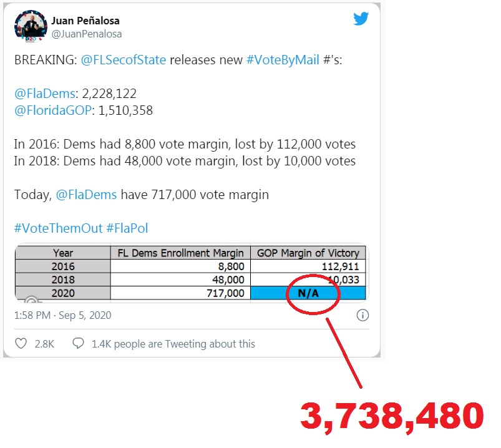Click @FlaDems in the 717,000 margin sentence
The width and height of the screenshot is (501, 448).
86,194
